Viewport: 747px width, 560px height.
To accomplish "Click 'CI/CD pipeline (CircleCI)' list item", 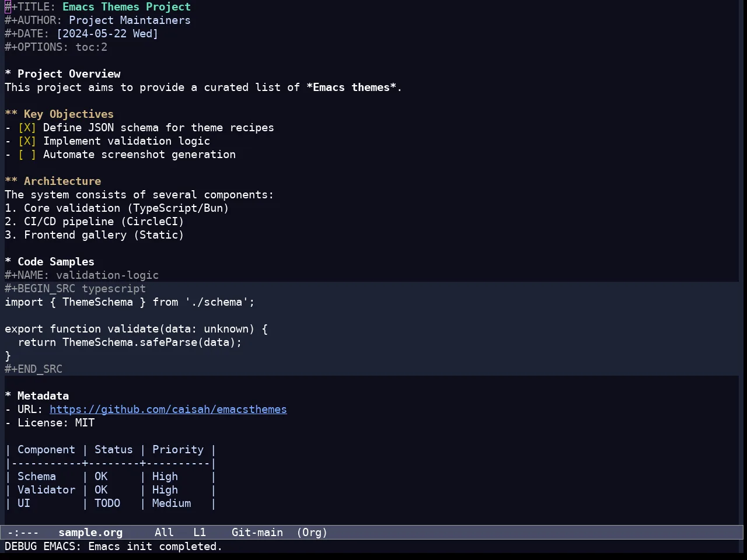I will point(95,222).
